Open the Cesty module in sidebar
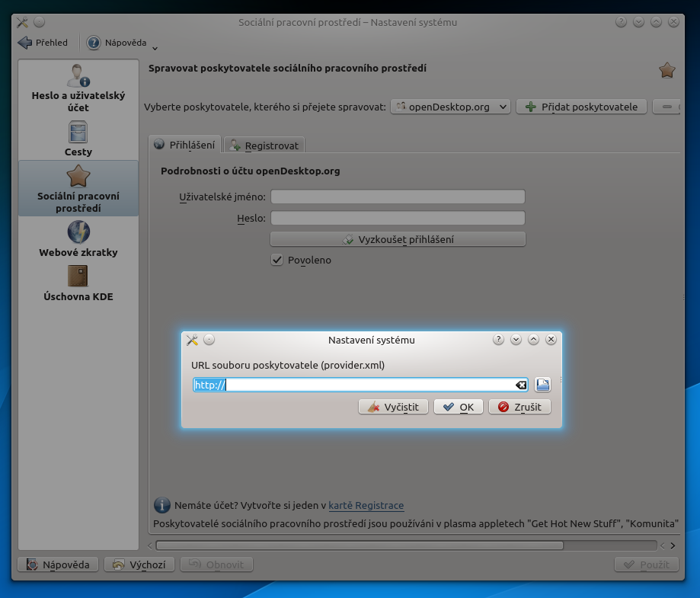This screenshot has height=598, width=700. 78,139
